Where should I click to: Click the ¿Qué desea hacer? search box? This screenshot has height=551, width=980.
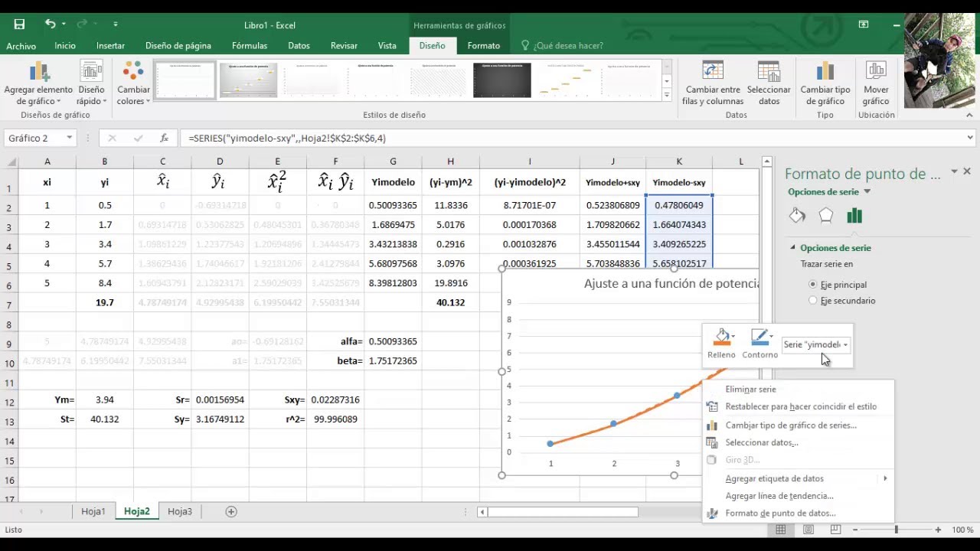(x=567, y=46)
